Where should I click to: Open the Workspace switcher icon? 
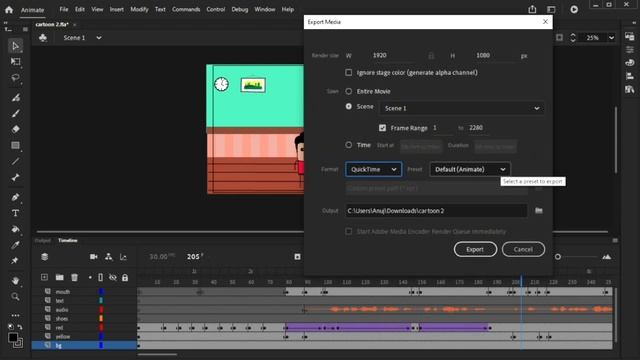[x=551, y=9]
